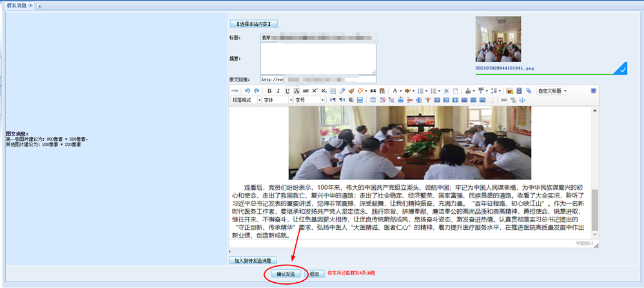
Task: Click the redo arrow in the editor
Action: tap(257, 91)
